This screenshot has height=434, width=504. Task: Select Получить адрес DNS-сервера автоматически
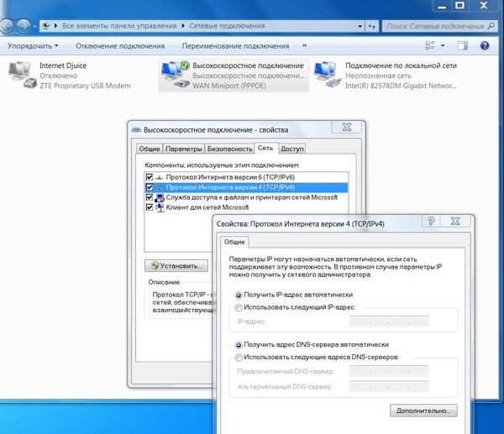pyautogui.click(x=239, y=345)
